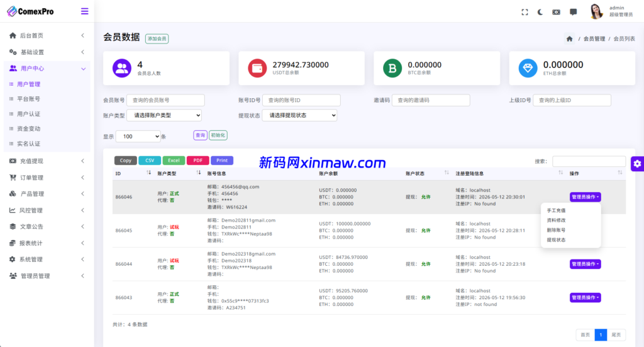Expand the 文章公告 sidebar menu
Viewport: 644px width, 347px height.
pyautogui.click(x=47, y=227)
